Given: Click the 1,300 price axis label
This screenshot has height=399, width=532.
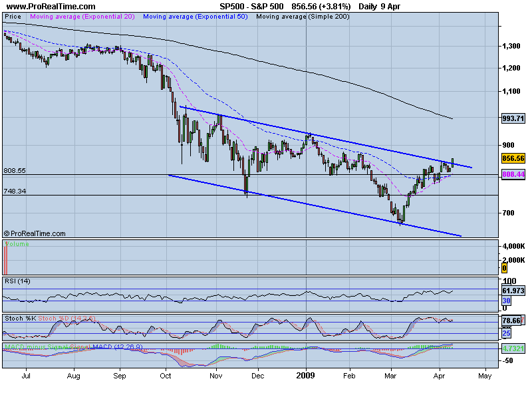Looking at the screenshot, I should pyautogui.click(x=511, y=46).
